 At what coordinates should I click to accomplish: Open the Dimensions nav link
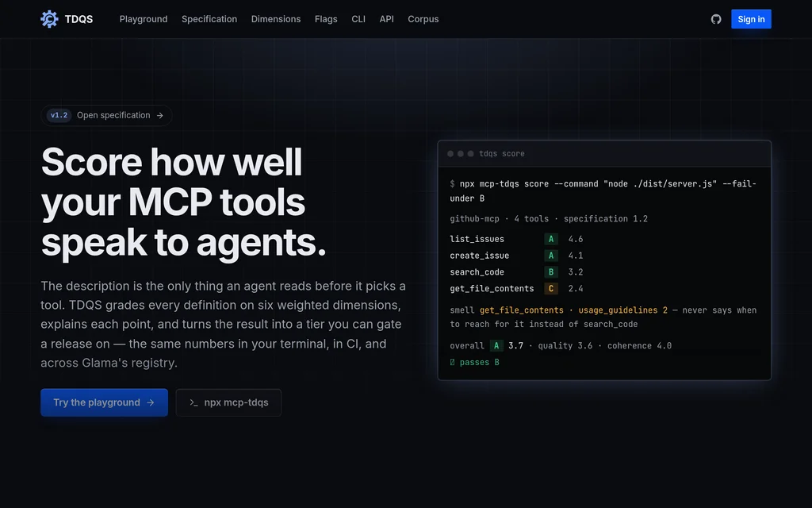click(276, 19)
